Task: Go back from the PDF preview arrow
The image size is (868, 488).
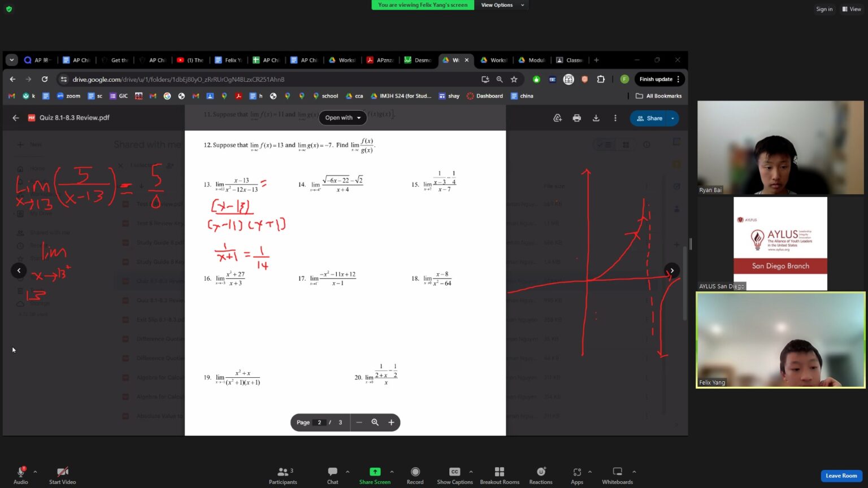Action: (x=16, y=117)
